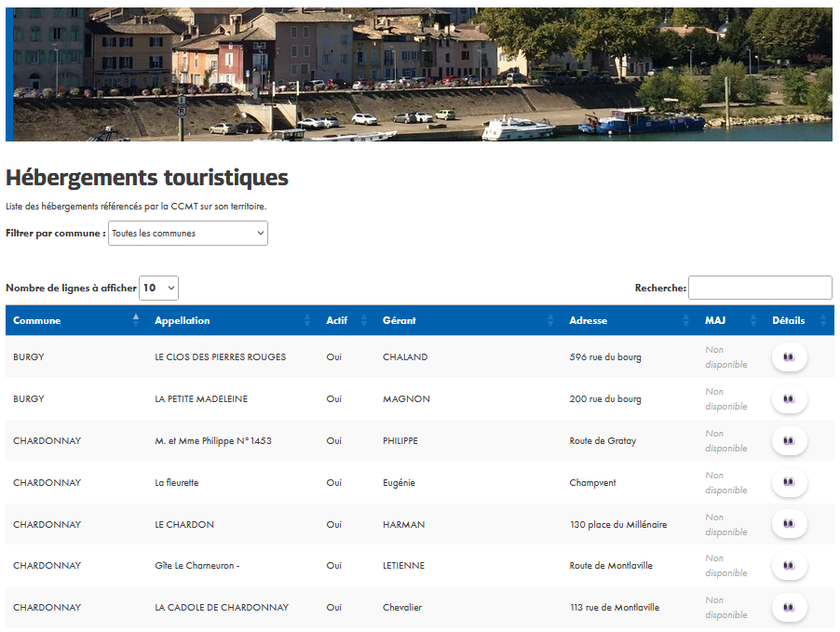
Task: Click appellation text La fleurette
Action: (x=177, y=482)
